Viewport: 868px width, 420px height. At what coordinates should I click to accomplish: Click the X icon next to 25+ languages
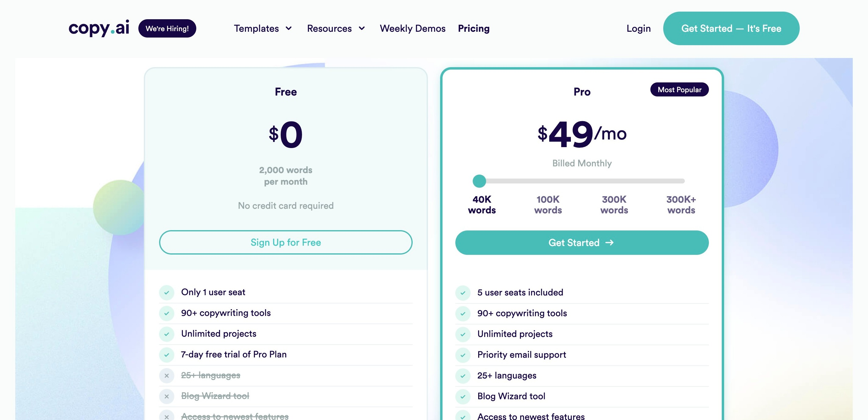166,375
